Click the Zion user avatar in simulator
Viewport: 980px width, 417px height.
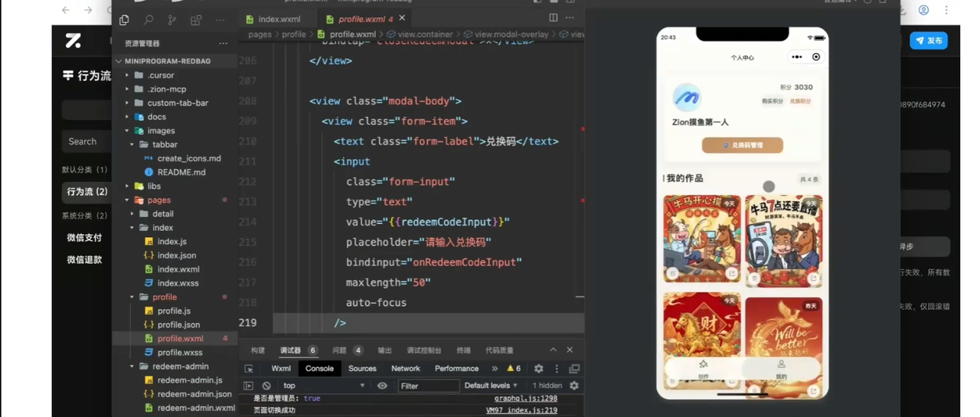(687, 98)
